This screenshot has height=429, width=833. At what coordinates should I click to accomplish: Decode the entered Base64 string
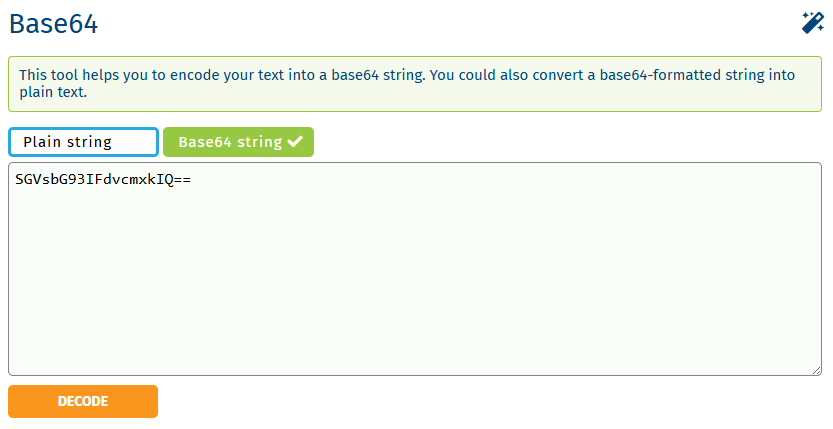pos(83,401)
